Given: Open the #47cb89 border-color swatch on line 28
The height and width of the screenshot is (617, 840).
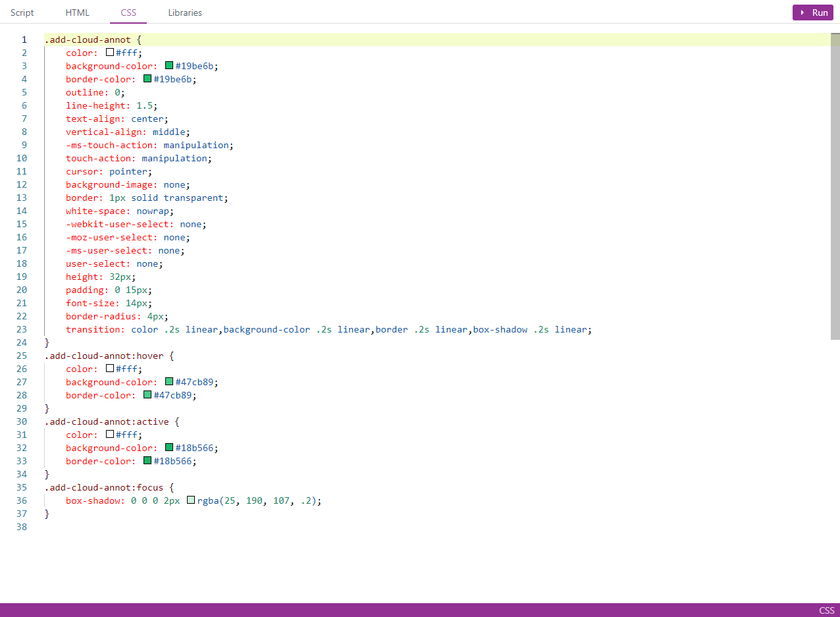Looking at the screenshot, I should coord(146,394).
